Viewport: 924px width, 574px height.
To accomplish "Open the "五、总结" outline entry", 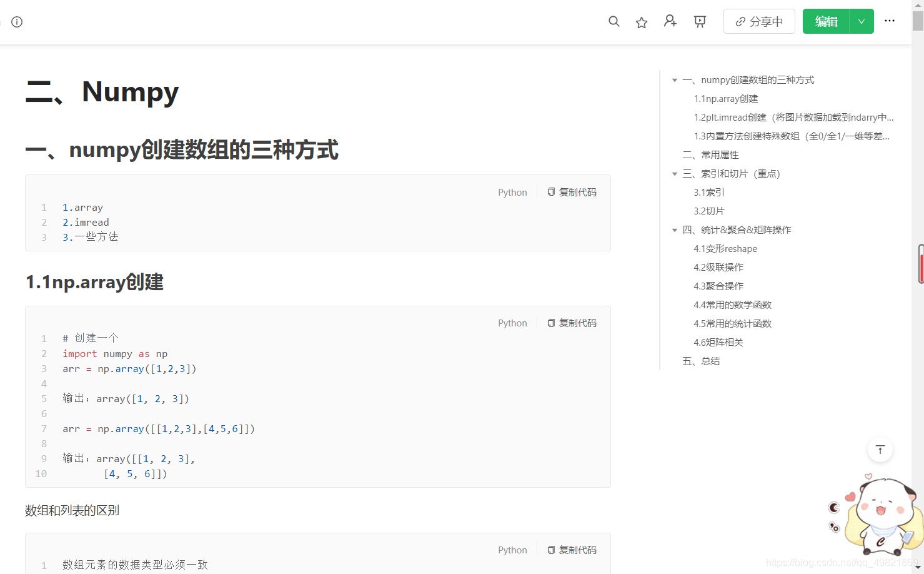I will point(701,361).
